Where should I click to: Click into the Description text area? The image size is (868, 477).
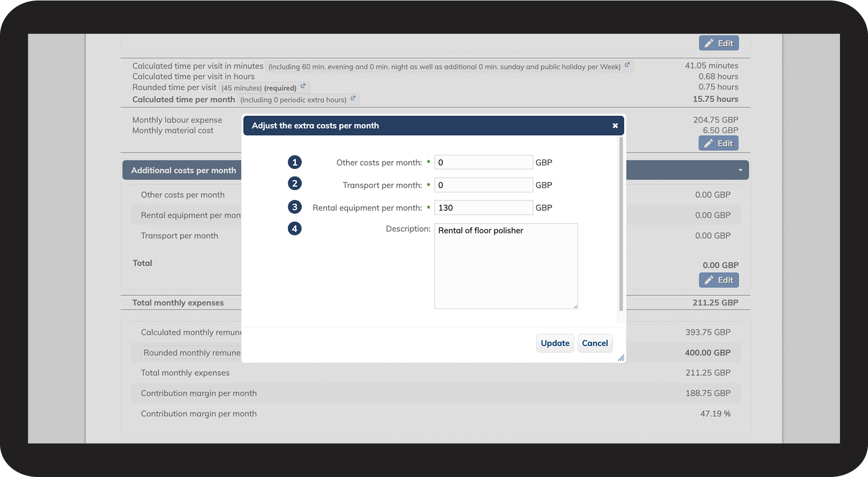[x=505, y=266]
